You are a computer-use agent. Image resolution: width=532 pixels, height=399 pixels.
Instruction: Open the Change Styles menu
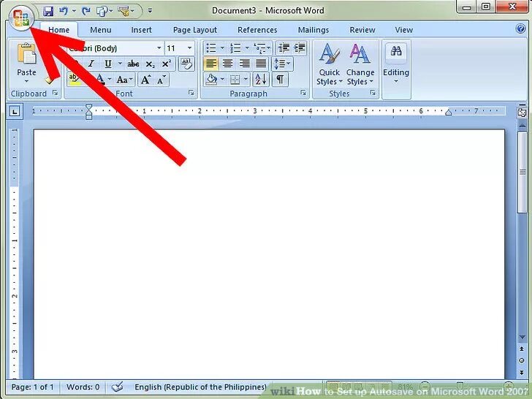pyautogui.click(x=360, y=64)
